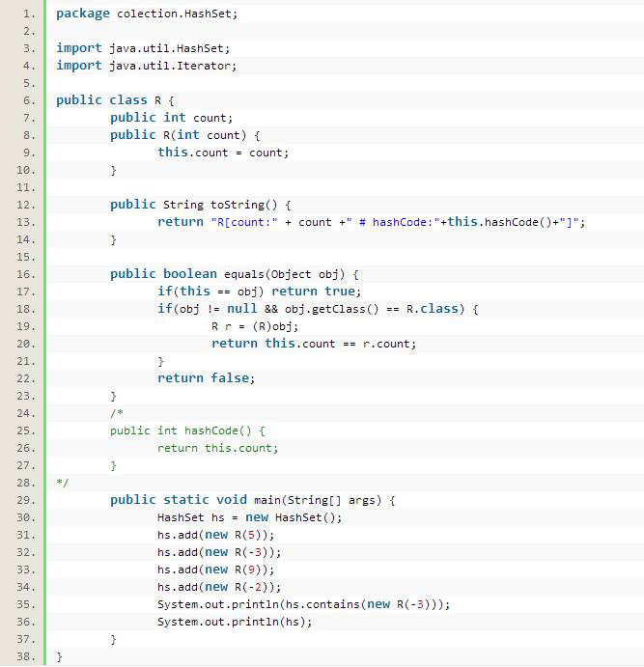Click 'public String toString() {' line

click(201, 205)
